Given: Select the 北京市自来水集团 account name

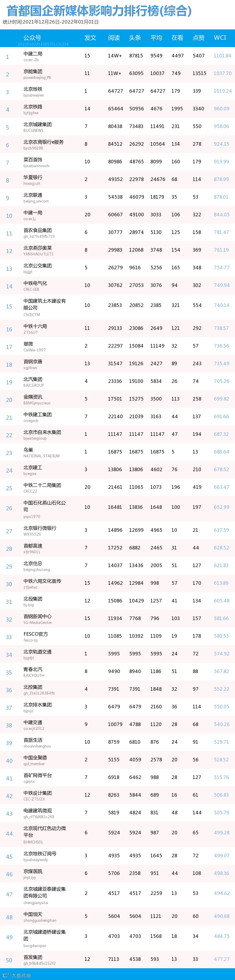Looking at the screenshot, I should coord(42,432).
